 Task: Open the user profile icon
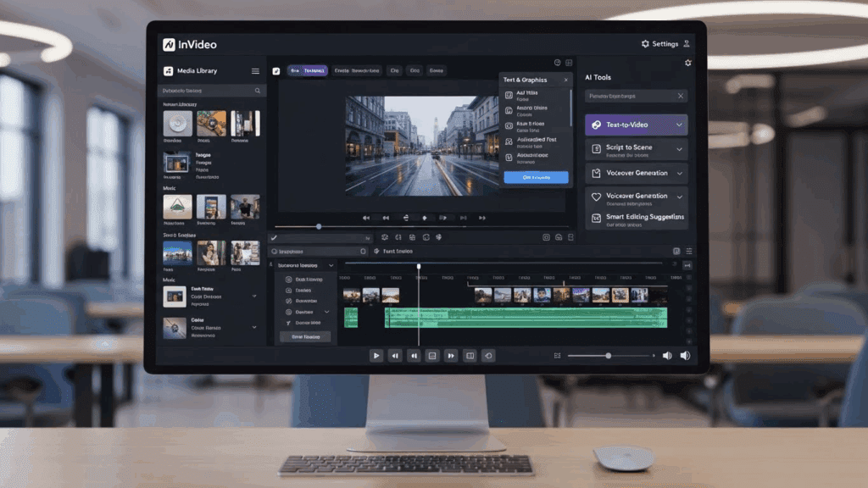click(x=687, y=44)
